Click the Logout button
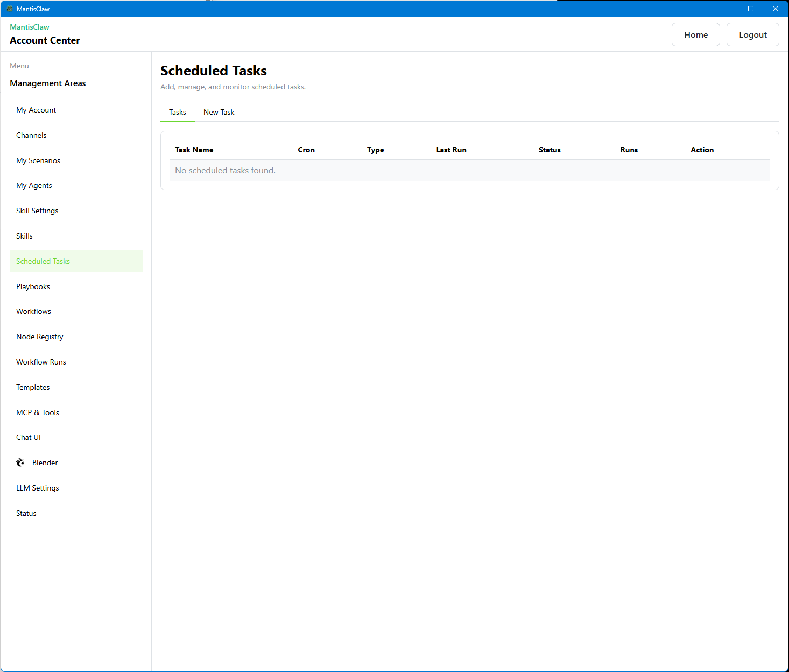Image resolution: width=789 pixels, height=672 pixels. click(x=752, y=34)
